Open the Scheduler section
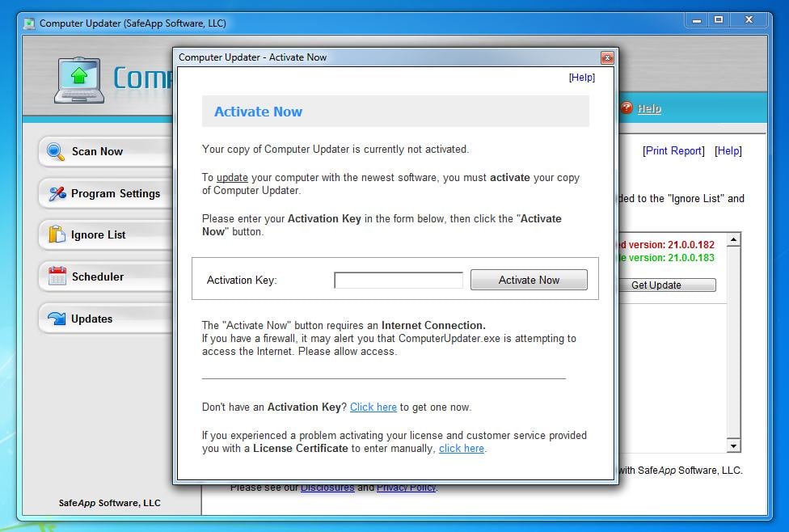 [x=106, y=277]
